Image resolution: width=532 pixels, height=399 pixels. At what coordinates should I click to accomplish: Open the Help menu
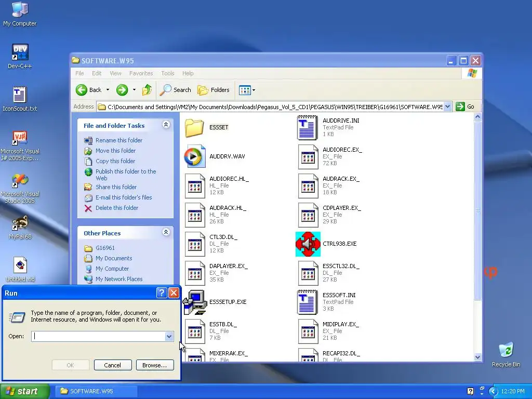[x=188, y=73]
